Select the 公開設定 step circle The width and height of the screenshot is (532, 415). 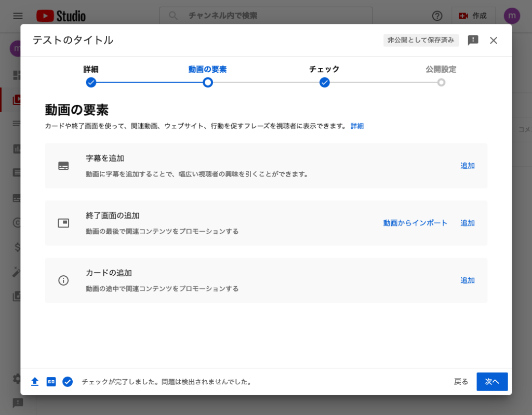[441, 82]
